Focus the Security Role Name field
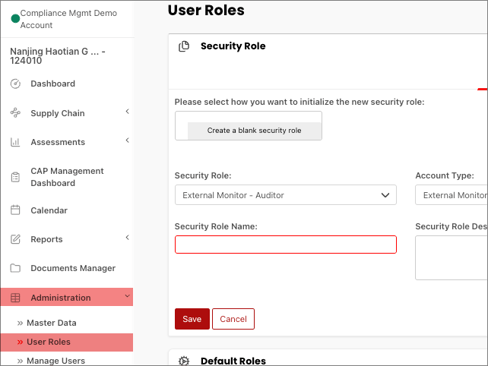488x366 pixels. pyautogui.click(x=286, y=245)
